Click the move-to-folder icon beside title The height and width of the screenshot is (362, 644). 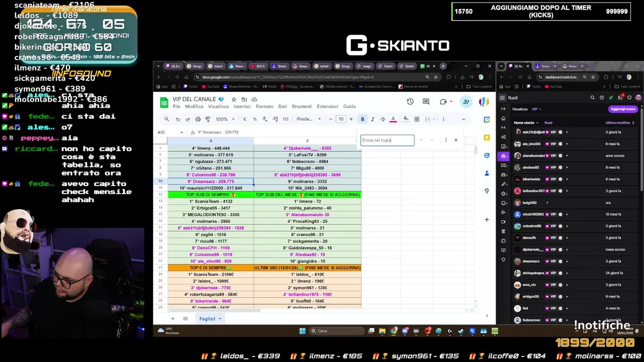pos(244,100)
